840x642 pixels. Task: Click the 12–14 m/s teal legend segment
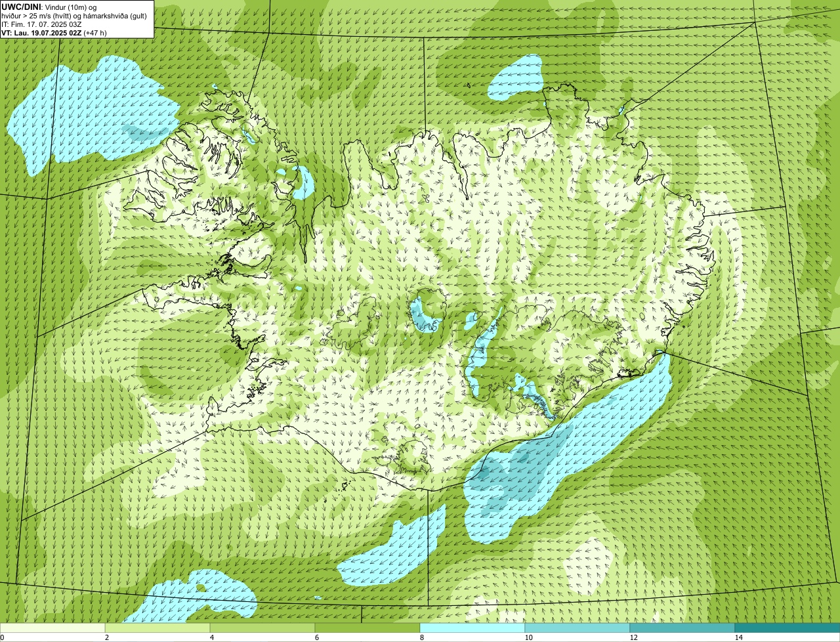point(682,628)
